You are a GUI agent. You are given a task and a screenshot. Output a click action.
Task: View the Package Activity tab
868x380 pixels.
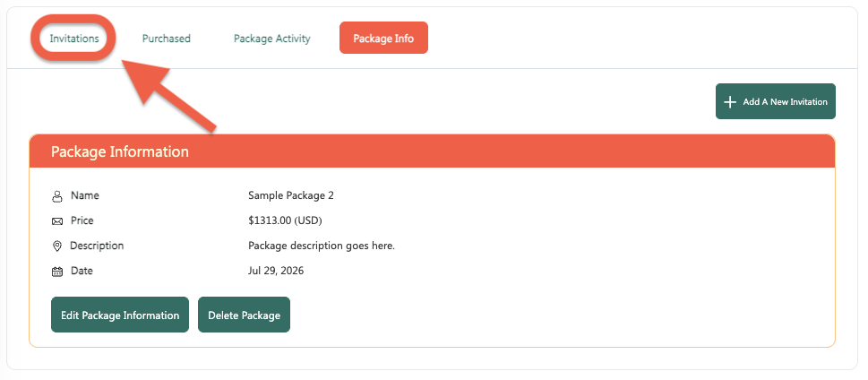tap(271, 39)
